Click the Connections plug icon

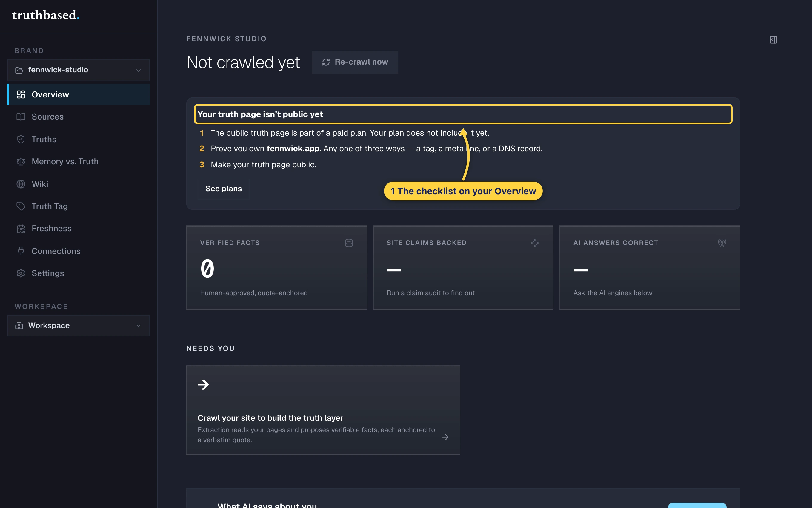point(21,251)
